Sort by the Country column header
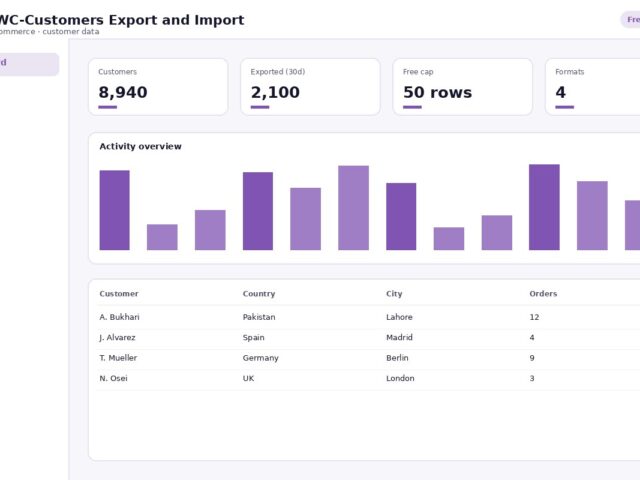Screen dimensions: 640x480 (x=259, y=294)
